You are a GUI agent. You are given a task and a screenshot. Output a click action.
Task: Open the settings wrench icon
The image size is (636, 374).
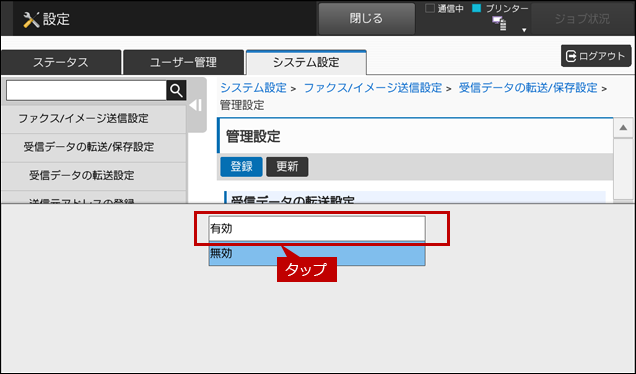coord(31,19)
